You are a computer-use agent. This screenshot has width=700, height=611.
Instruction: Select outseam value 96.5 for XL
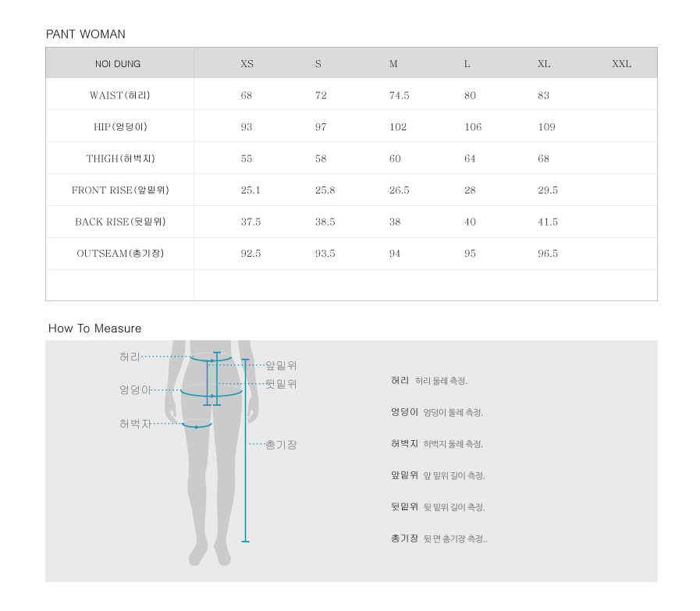548,254
